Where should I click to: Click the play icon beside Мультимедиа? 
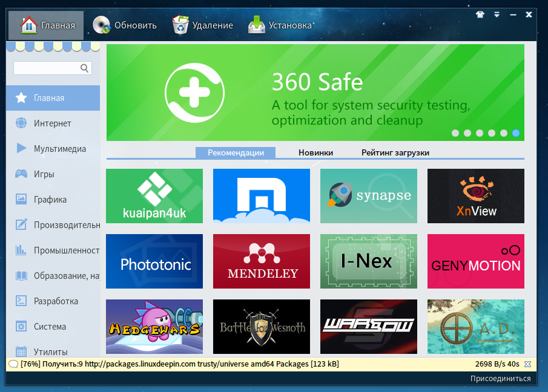coord(21,148)
